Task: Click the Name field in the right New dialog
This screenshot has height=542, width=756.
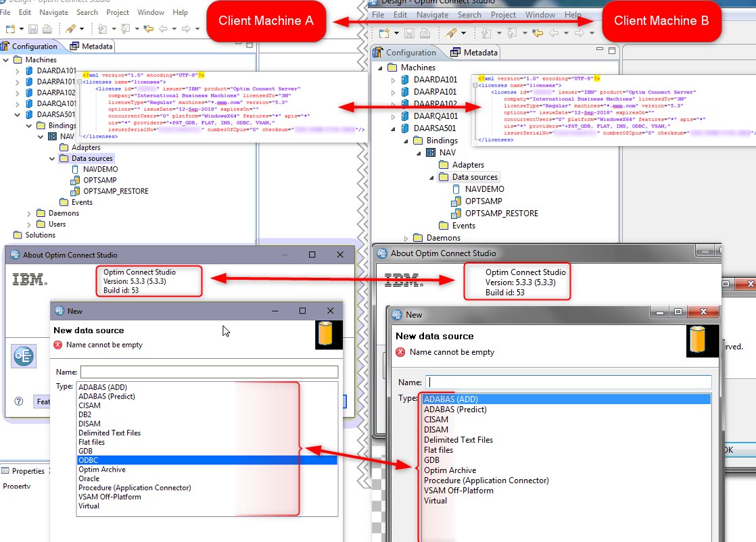Action: (569, 382)
